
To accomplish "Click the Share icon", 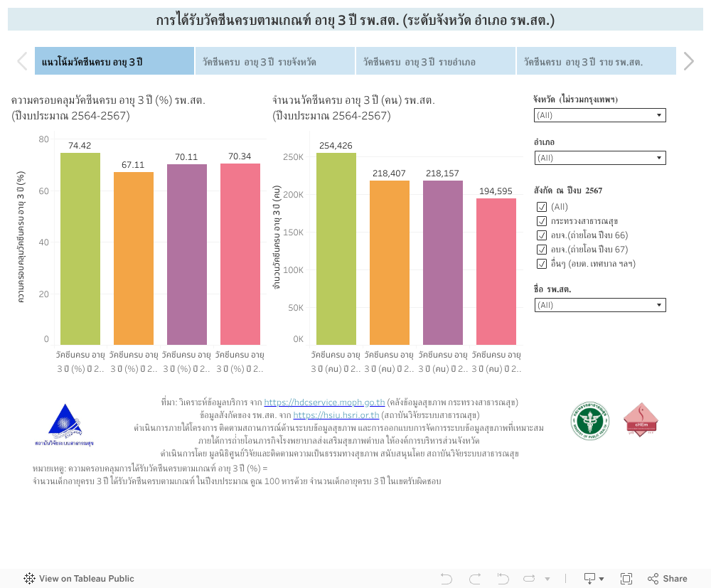I will pos(667,579).
